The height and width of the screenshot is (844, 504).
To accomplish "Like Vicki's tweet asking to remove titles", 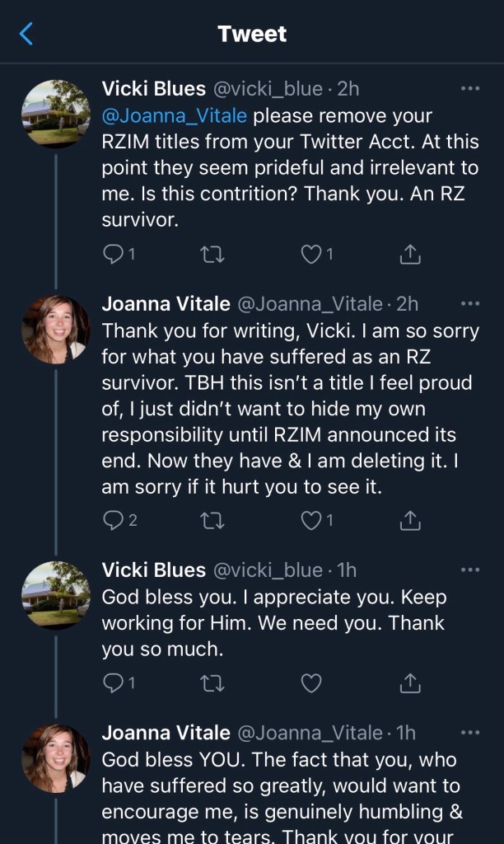I will 310,255.
